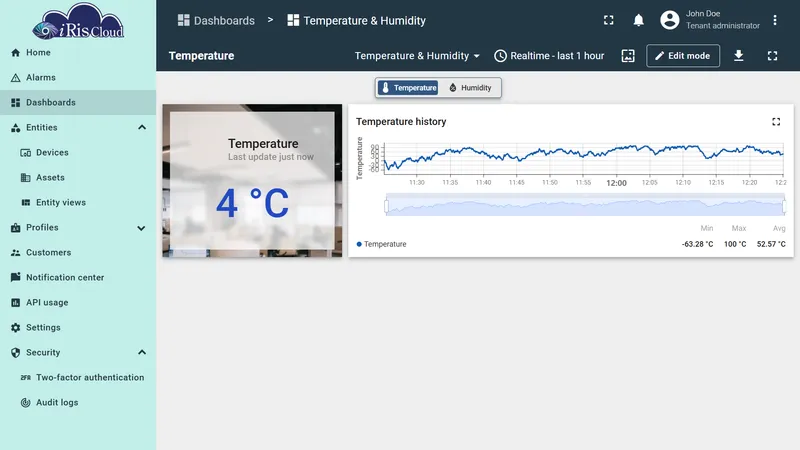Image resolution: width=800 pixels, height=450 pixels.
Task: Expand the Profiles section chevron
Action: [141, 228]
